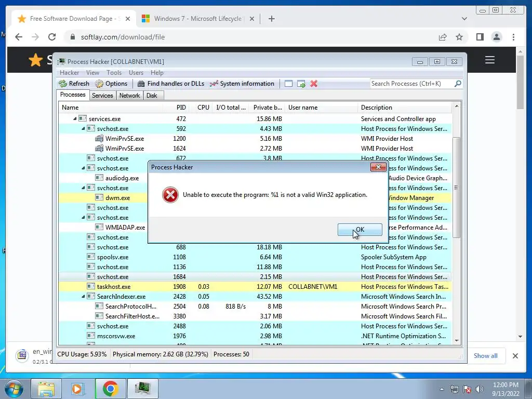Open a new Chrome tab
Image resolution: width=532 pixels, height=399 pixels.
point(271,19)
